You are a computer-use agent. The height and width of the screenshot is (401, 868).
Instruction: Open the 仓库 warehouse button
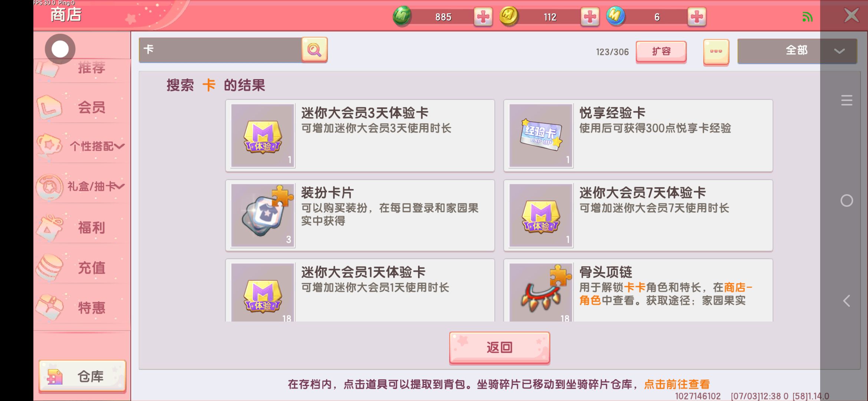(82, 376)
